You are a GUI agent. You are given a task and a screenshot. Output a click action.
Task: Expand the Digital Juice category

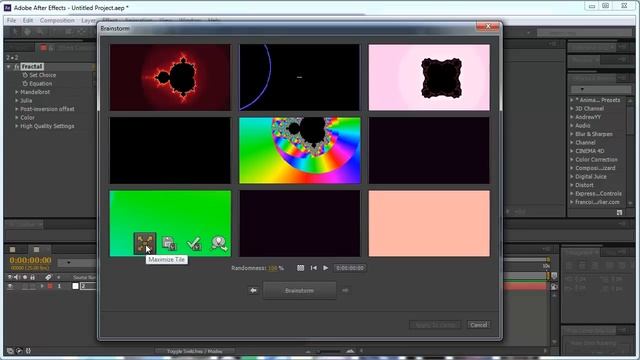(572, 177)
